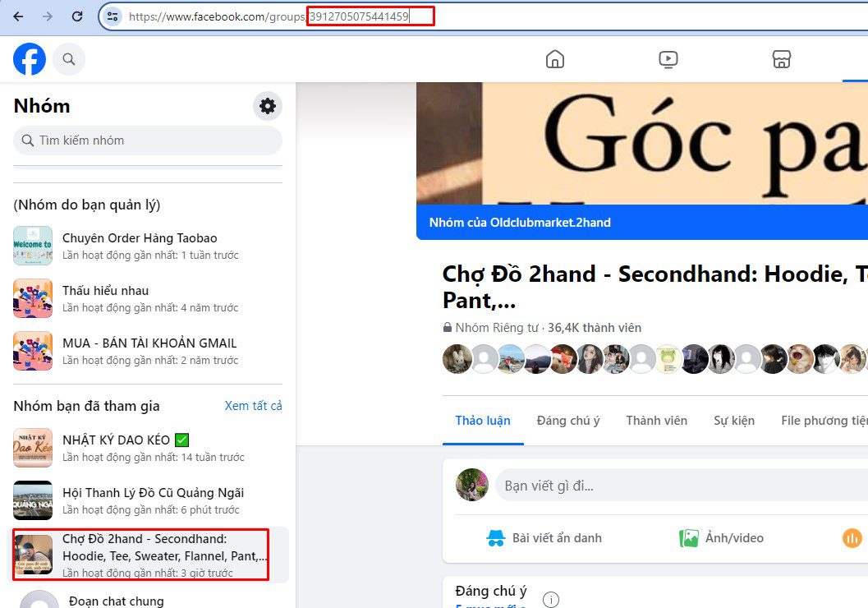The width and height of the screenshot is (868, 608).
Task: Open NHẬT KÝ DAO KÉO group
Action: coord(148,448)
